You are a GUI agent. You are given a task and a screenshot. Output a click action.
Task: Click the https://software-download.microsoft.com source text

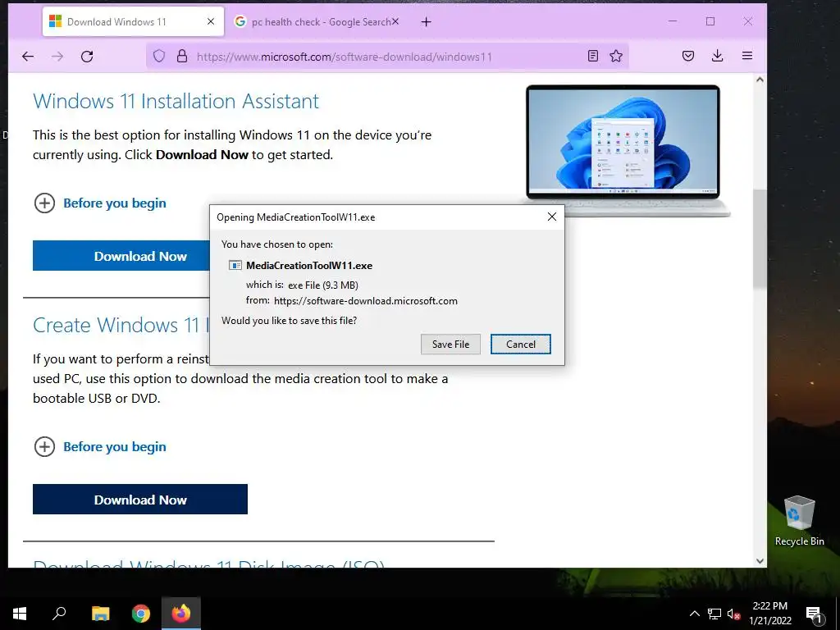pos(365,300)
